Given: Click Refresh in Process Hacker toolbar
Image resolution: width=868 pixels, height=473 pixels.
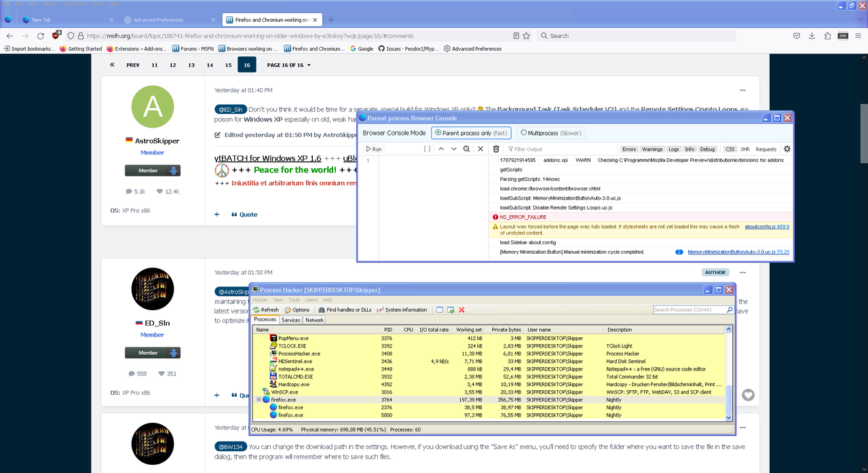Looking at the screenshot, I should coord(265,309).
